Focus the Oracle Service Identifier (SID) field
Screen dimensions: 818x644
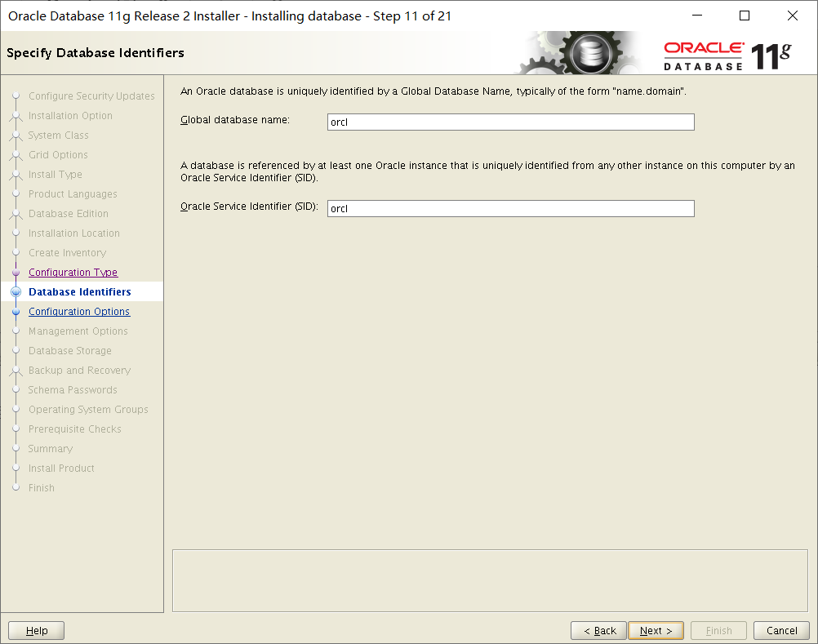[511, 209]
